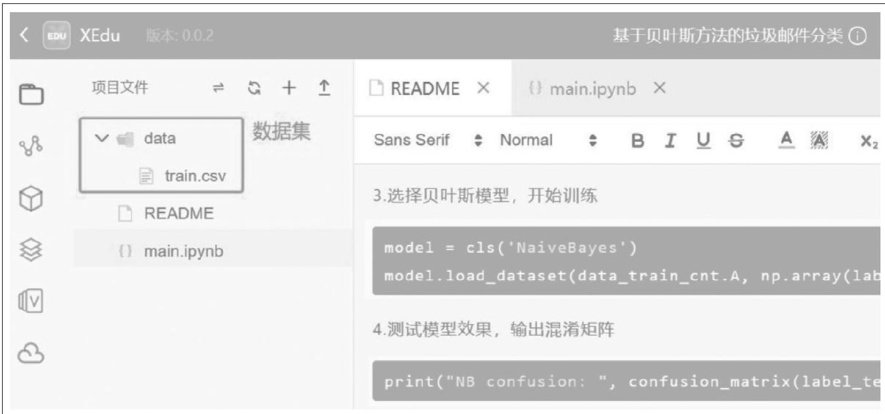This screenshot has height=414, width=885.
Task: Toggle bold formatting
Action: 638,141
